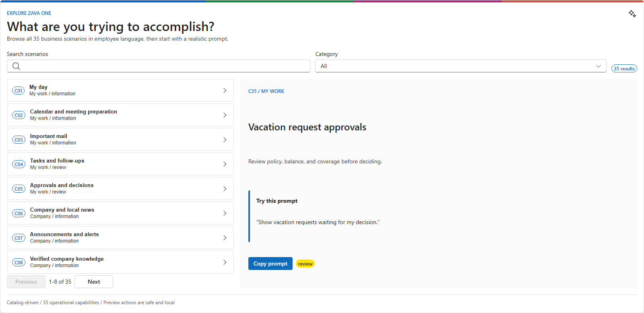The image size is (644, 313).
Task: Click chevron on Verified company knowledge
Action: 225,262
